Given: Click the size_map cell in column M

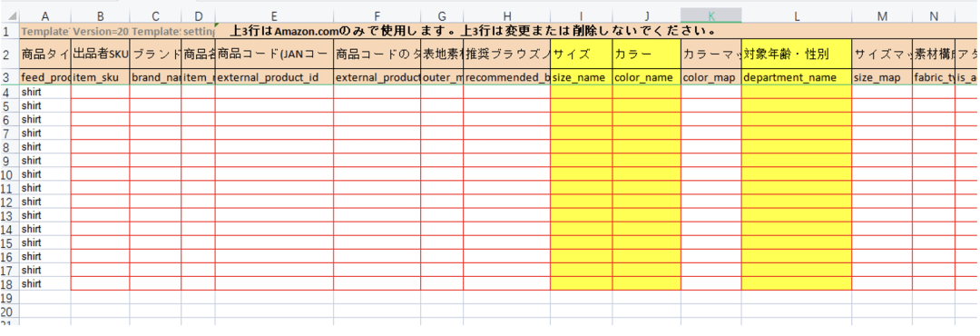Looking at the screenshot, I should pyautogui.click(x=882, y=77).
